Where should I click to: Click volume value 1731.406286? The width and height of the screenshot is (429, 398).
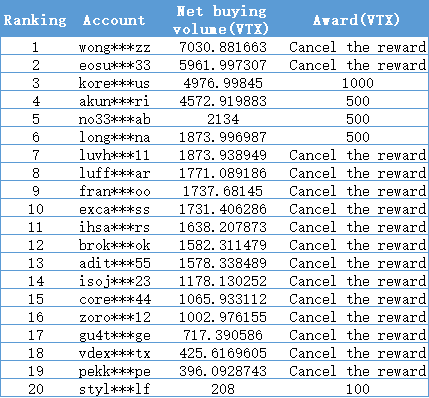point(223,209)
